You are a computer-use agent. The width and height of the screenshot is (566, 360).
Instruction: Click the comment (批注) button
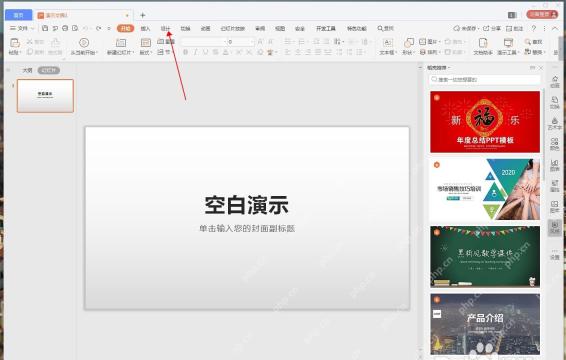click(514, 28)
